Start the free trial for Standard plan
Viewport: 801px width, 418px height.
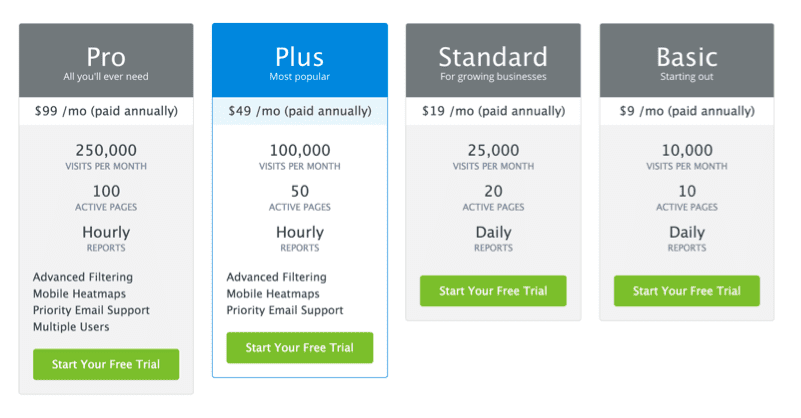tap(493, 291)
